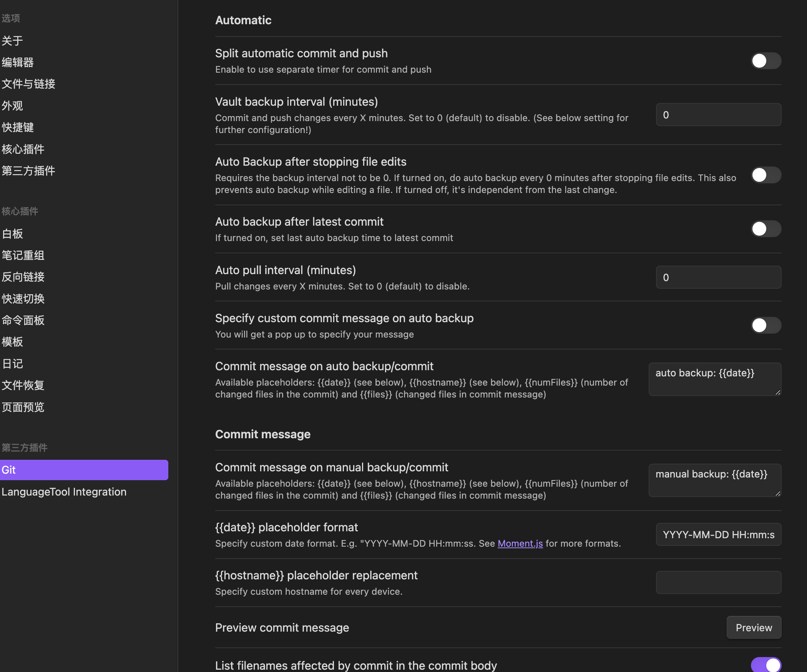
Task: Click the 'Commit message on auto backup/commit' label
Action: point(324,366)
